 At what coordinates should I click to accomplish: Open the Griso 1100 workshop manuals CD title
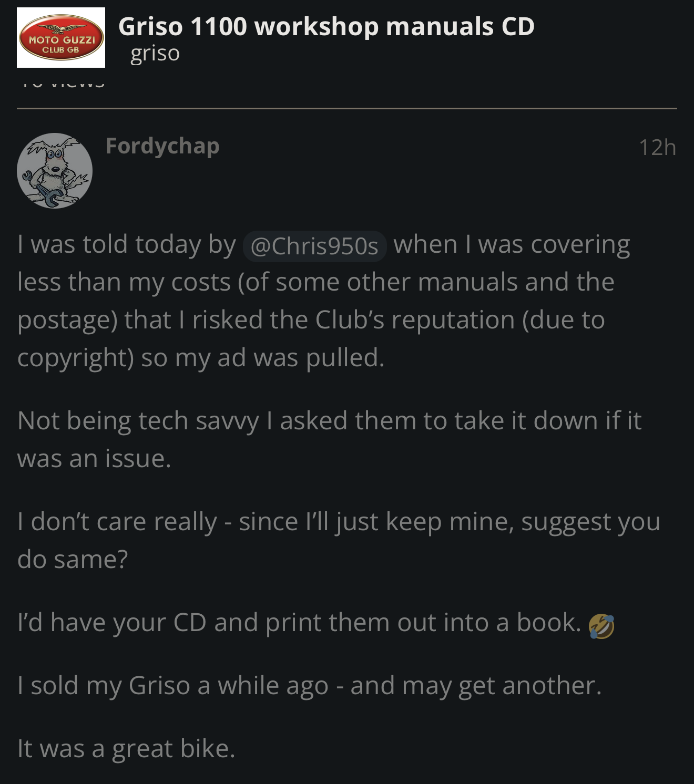(326, 26)
